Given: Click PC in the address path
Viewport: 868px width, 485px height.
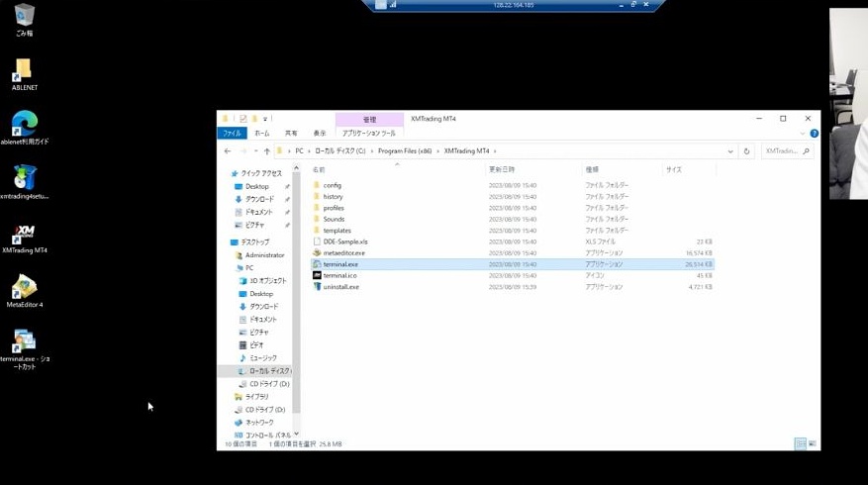Looking at the screenshot, I should [x=300, y=151].
